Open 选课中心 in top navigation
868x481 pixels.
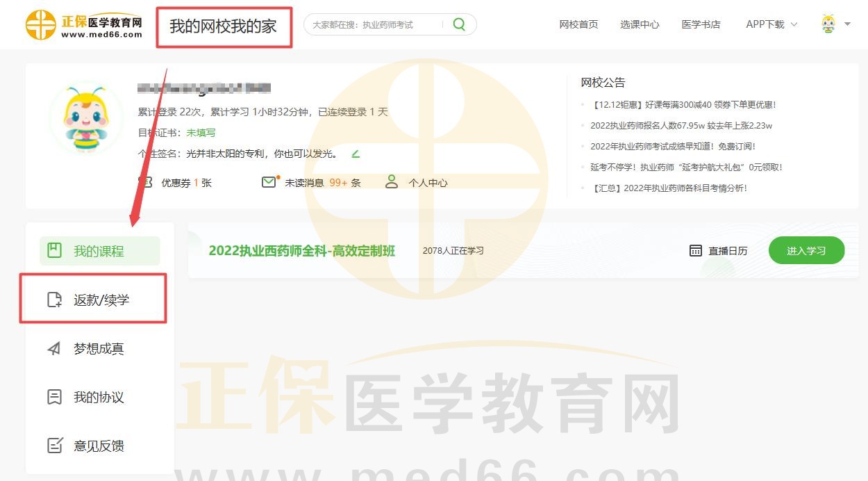coord(640,24)
